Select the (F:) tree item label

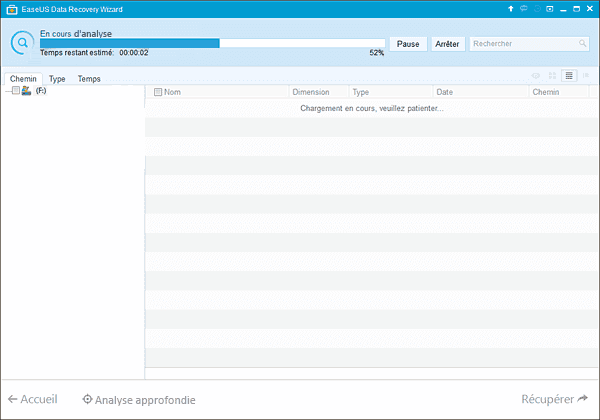coord(41,91)
